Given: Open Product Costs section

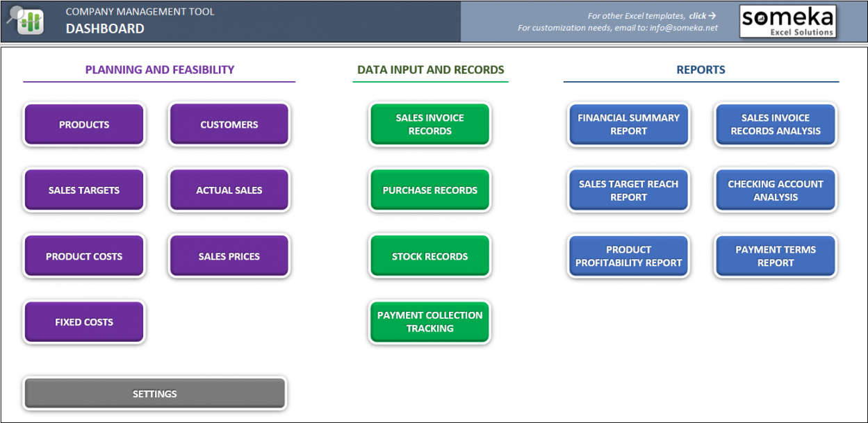Looking at the screenshot, I should [84, 256].
